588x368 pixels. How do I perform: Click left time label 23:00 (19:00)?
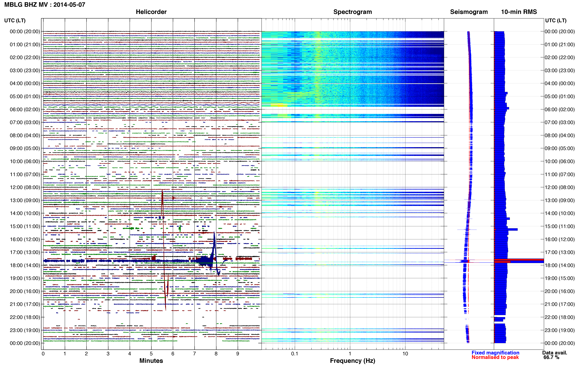(x=25, y=330)
